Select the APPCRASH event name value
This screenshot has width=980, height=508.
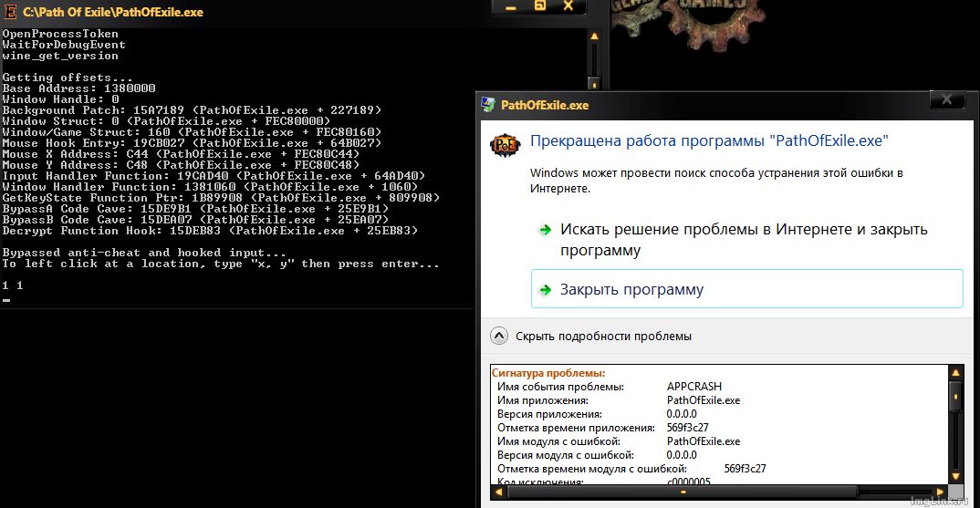pos(694,387)
